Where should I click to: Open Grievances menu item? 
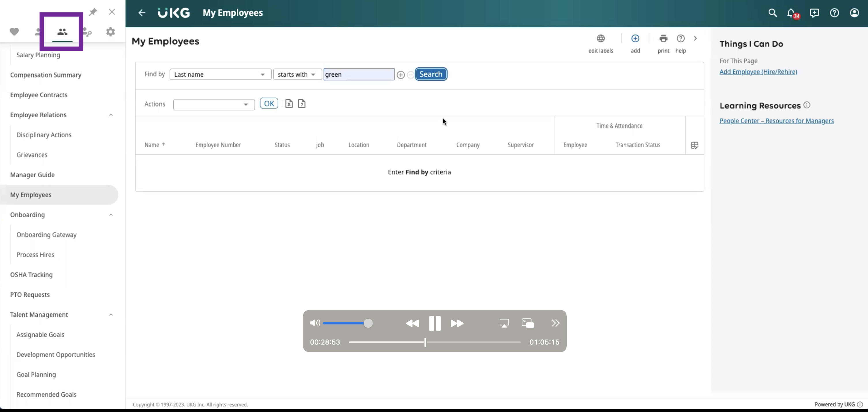(x=32, y=155)
